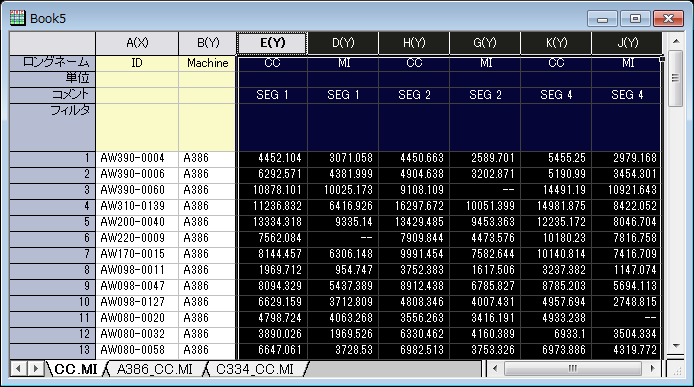Close the Book5 window

coord(668,19)
